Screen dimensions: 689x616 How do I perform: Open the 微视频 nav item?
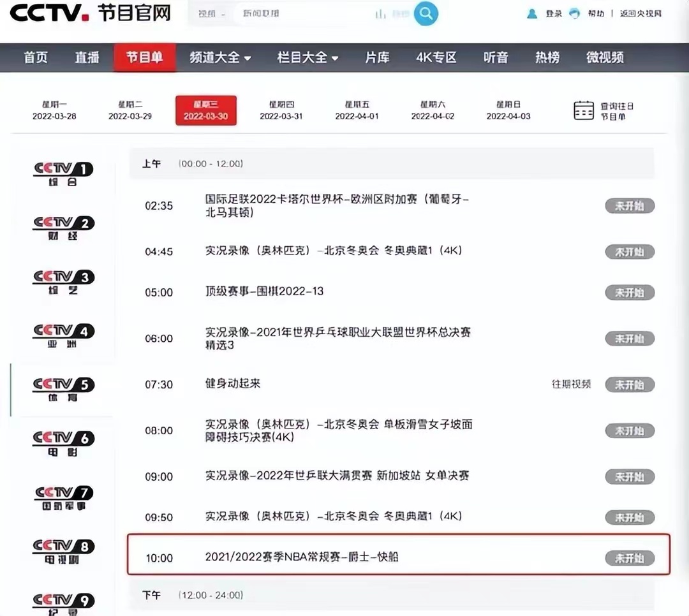tap(605, 57)
